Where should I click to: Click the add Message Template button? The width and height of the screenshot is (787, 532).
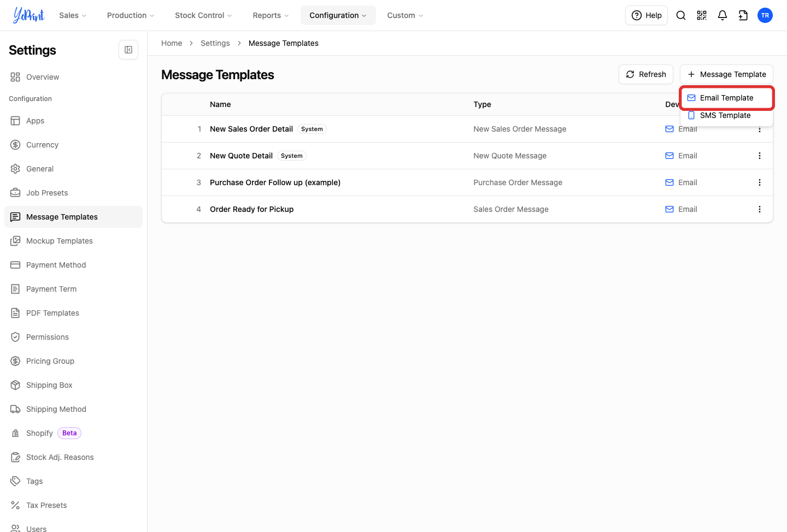(x=726, y=74)
